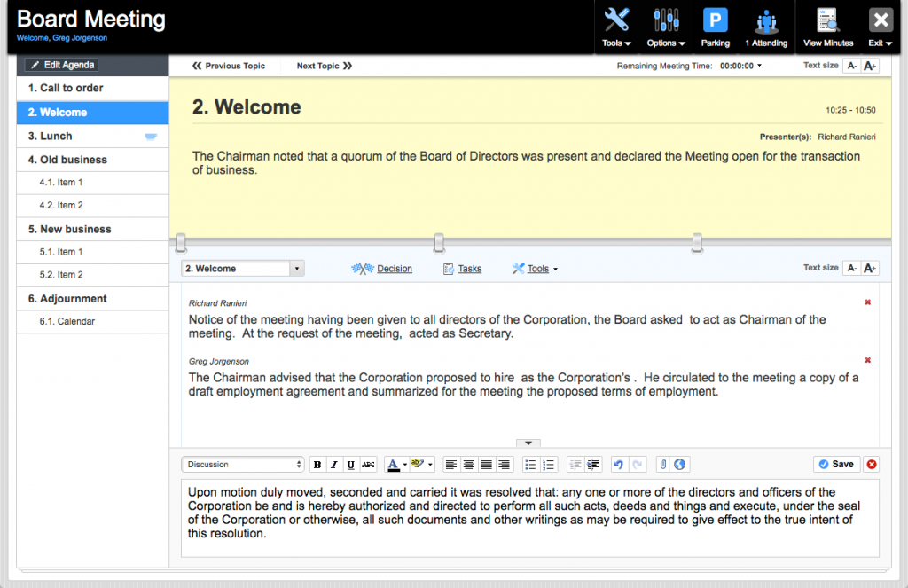Image resolution: width=908 pixels, height=588 pixels.
Task: Open the '2. Welcome' topic dropdown
Action: pos(243,269)
